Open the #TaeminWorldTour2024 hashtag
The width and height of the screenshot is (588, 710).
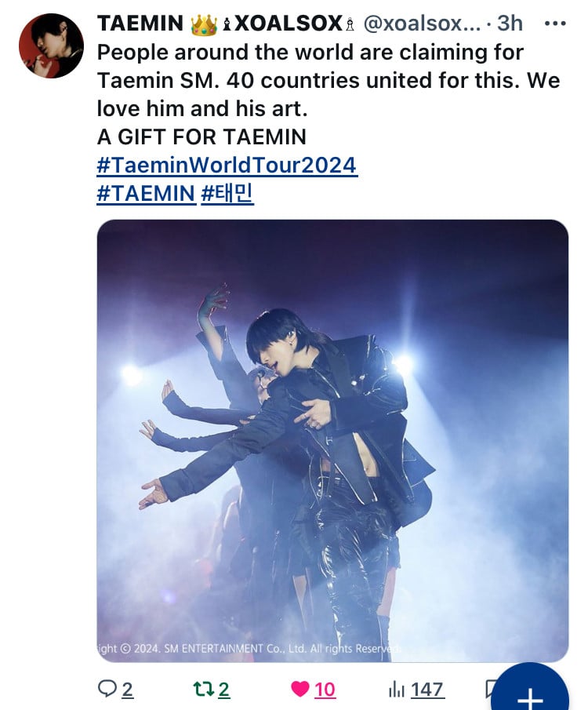pyautogui.click(x=227, y=166)
